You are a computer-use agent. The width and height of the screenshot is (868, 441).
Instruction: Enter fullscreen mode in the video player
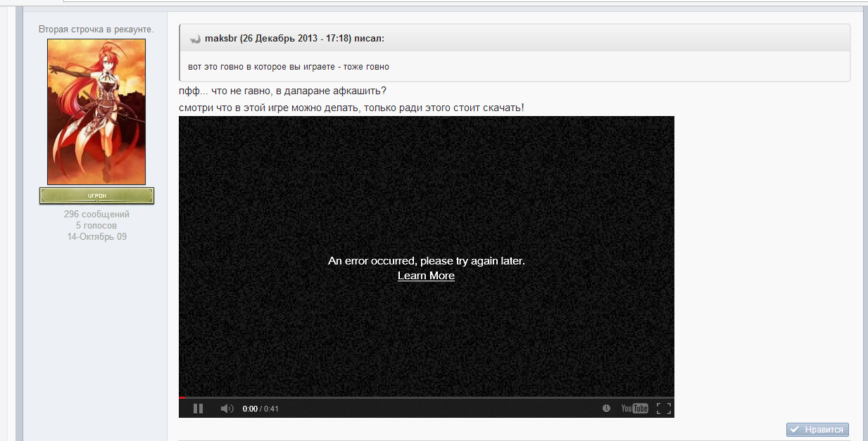664,409
